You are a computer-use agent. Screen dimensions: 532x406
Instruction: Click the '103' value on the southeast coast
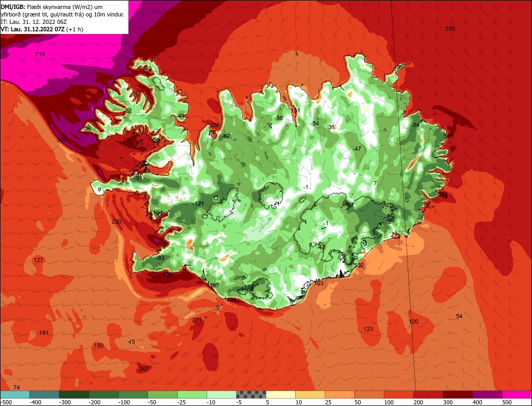319,283
